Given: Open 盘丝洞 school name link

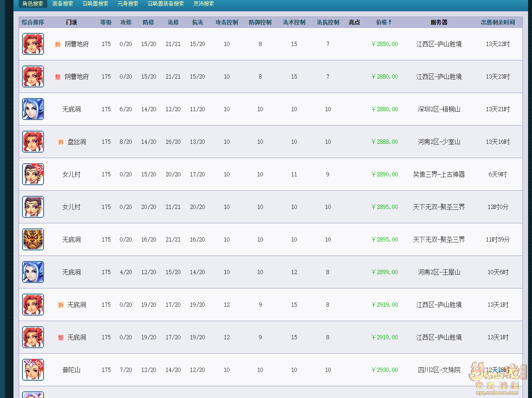Looking at the screenshot, I should (76, 142).
